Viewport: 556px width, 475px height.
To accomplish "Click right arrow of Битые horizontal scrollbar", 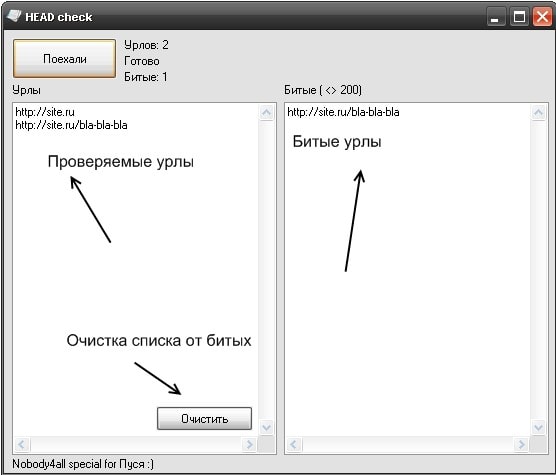I will coord(521,444).
